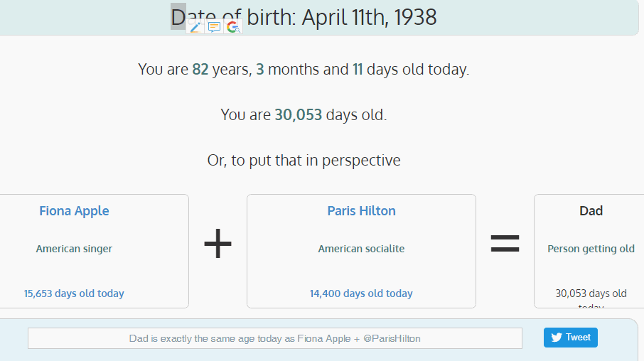Click the Dad card heading

[x=591, y=211]
